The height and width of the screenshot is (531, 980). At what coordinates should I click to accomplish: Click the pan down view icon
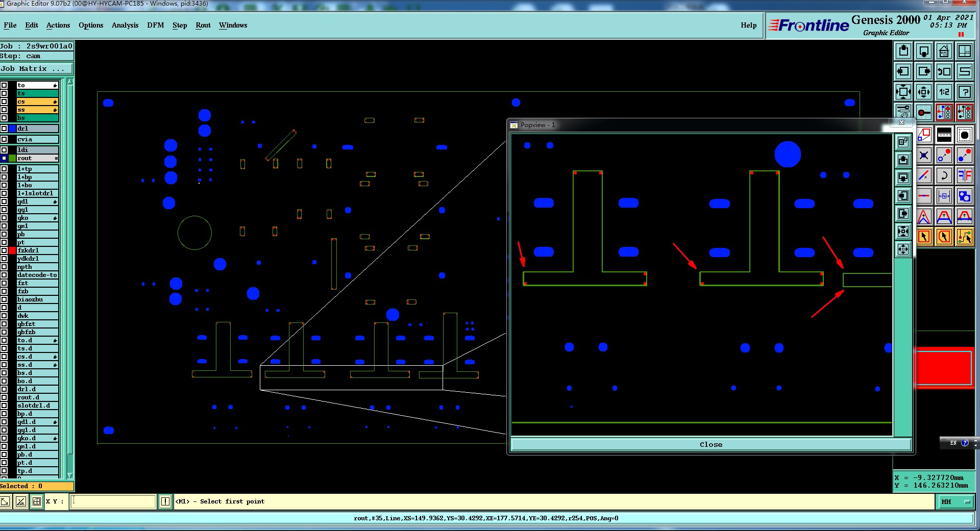pos(924,51)
